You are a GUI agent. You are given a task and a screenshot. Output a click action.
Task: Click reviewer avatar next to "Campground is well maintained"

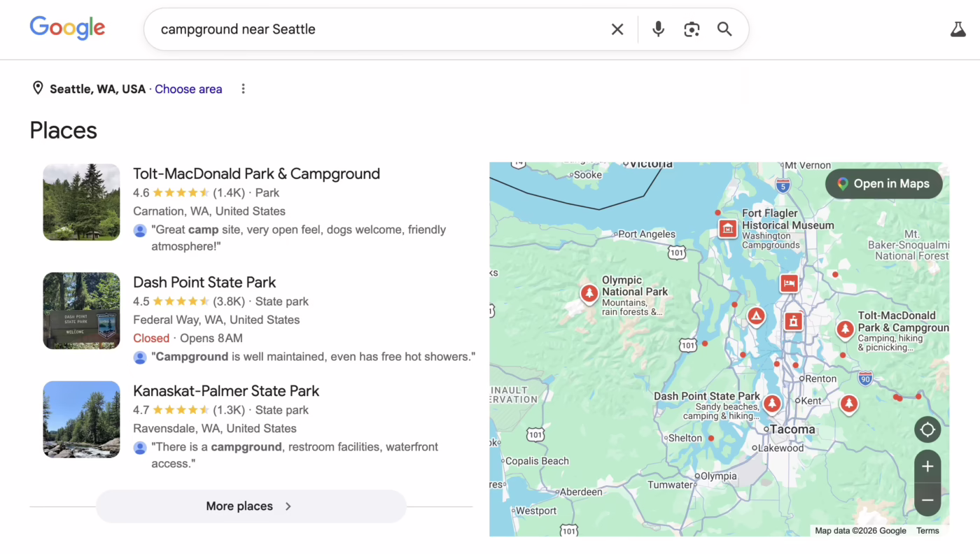(140, 357)
